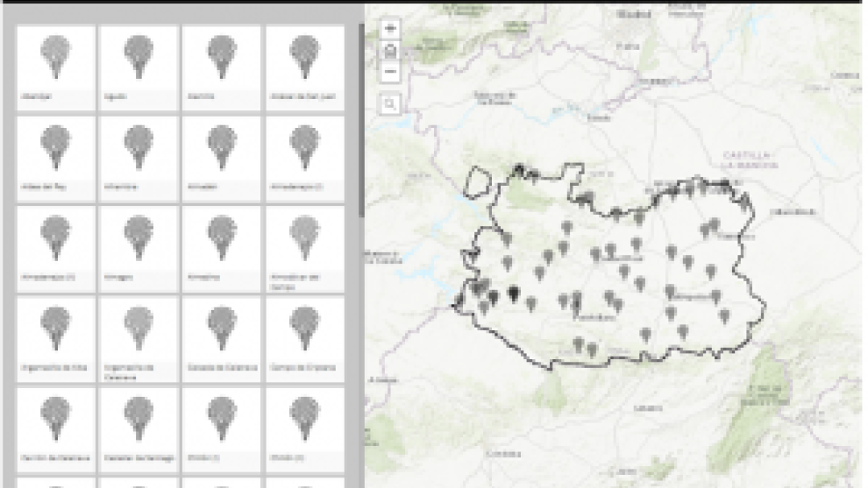Click the map home extent button
This screenshot has width=868, height=488.
tap(390, 51)
